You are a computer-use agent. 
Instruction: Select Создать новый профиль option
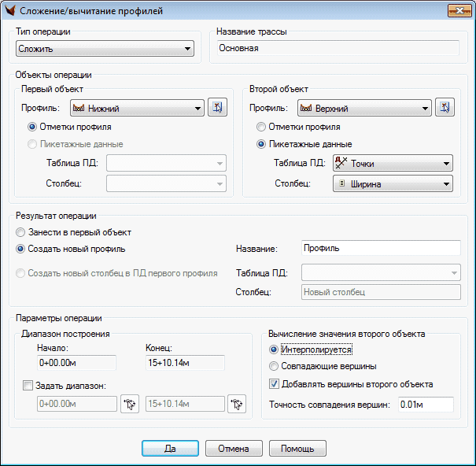tap(20, 250)
